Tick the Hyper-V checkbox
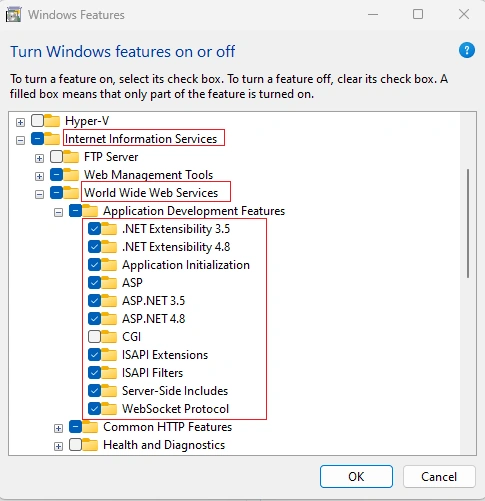 point(37,121)
